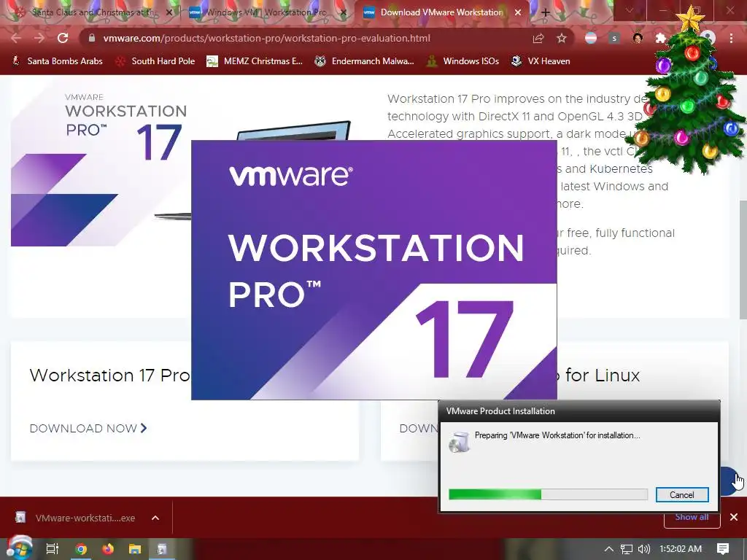
Task: Switch to Windows VM Workstation Pro tab
Action: coord(267,13)
